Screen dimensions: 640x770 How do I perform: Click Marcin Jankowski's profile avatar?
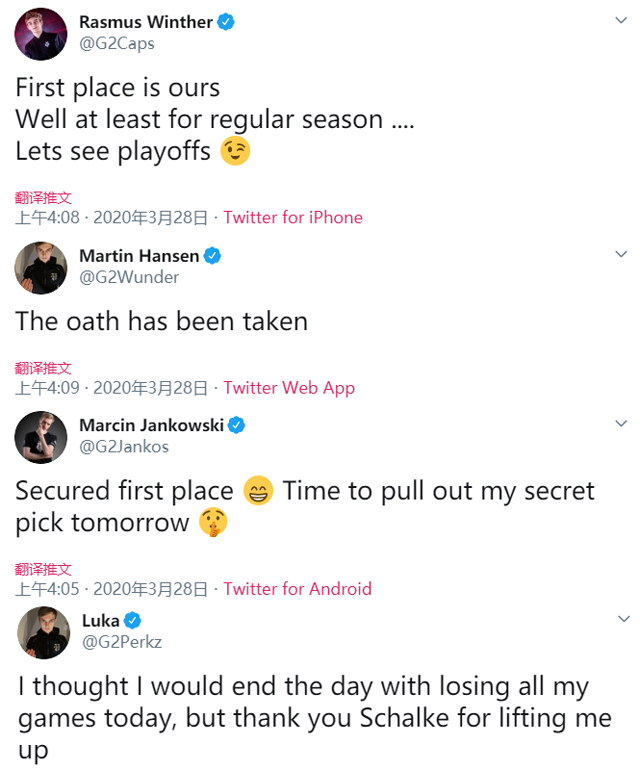click(41, 436)
